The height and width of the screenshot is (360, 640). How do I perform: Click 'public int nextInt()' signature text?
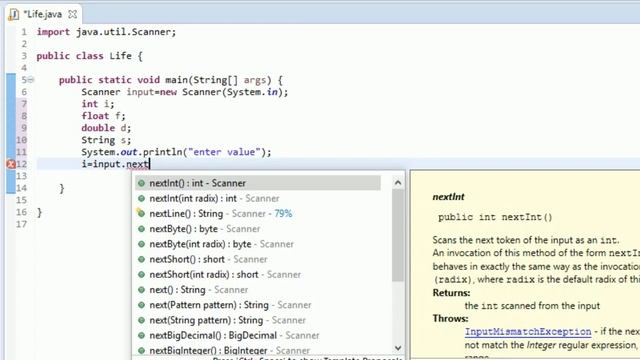tap(495, 217)
